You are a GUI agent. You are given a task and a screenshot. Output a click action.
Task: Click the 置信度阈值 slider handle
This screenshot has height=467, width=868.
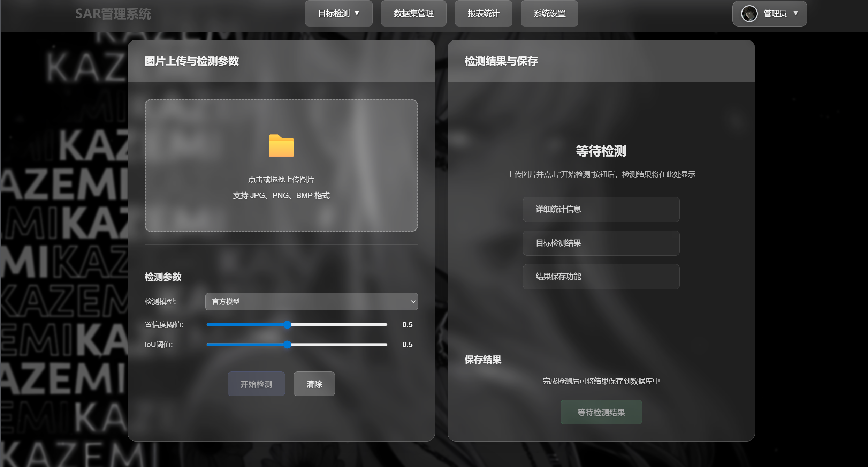[x=287, y=325]
